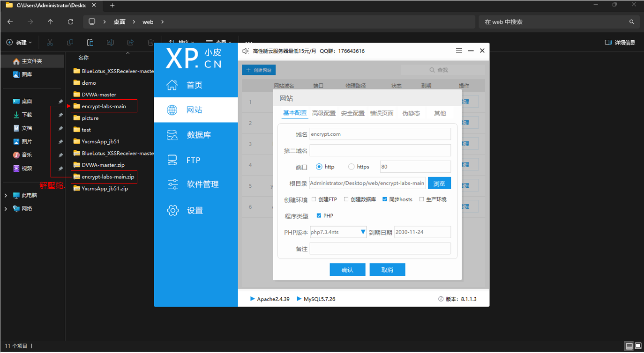This screenshot has height=353, width=644.
Task: Switch Explorer to details view icon
Action: pyautogui.click(x=629, y=346)
